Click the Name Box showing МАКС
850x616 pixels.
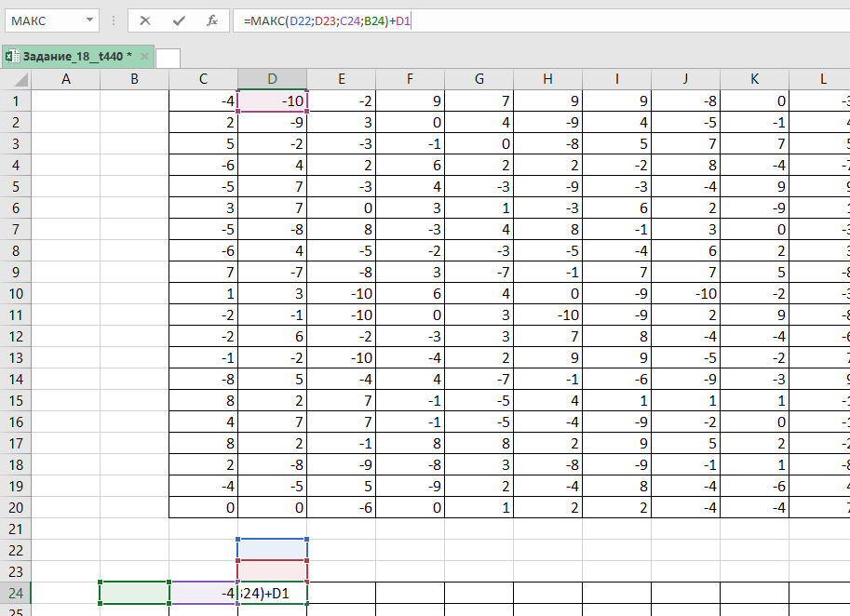click(42, 20)
